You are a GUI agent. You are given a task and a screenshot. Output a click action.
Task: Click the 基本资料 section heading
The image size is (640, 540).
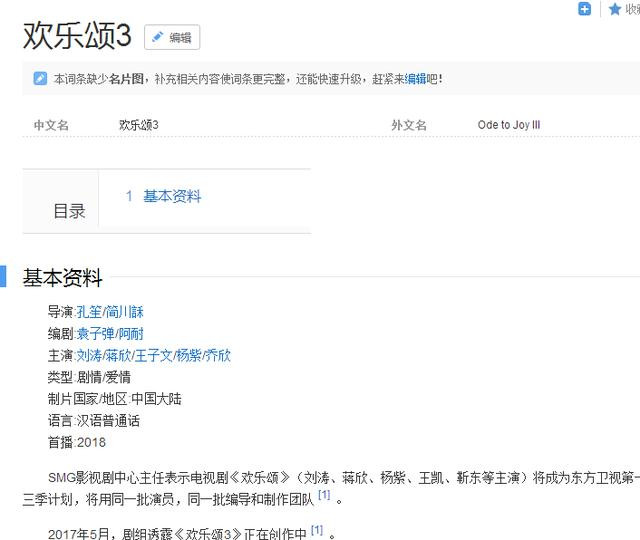point(62,277)
